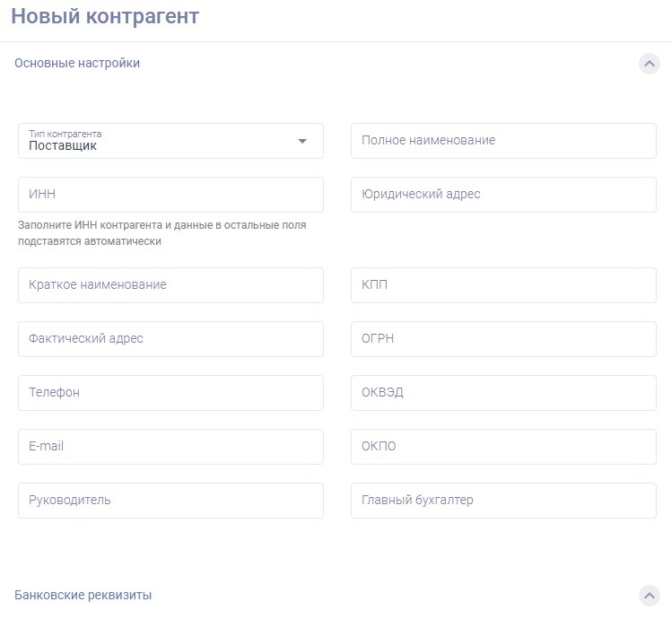The height and width of the screenshot is (628, 672).
Task: Click the E-mail input field
Action: coord(170,447)
